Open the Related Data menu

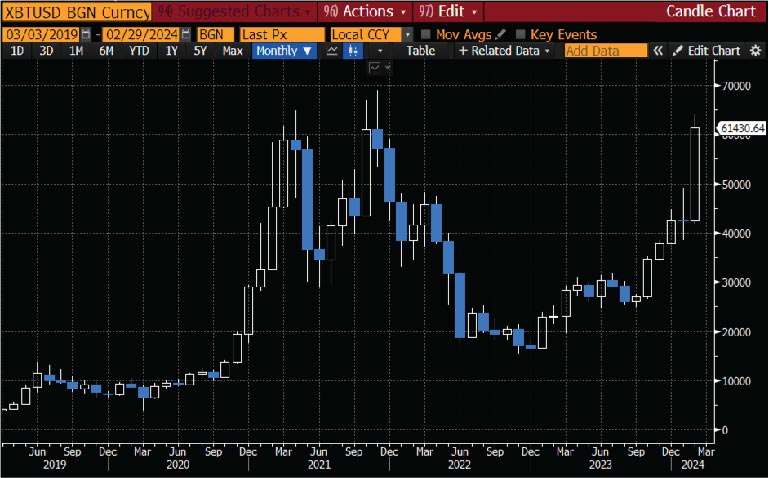point(505,51)
